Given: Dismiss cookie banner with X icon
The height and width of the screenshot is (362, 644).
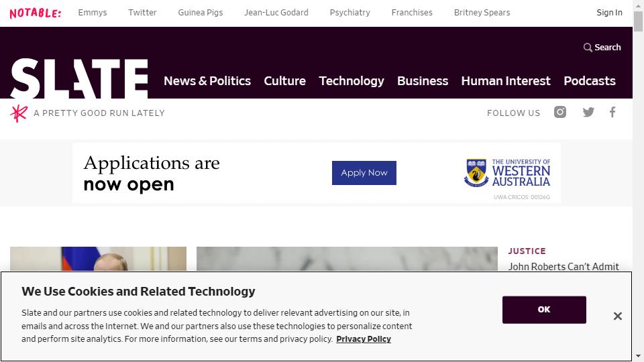Looking at the screenshot, I should coord(617,316).
